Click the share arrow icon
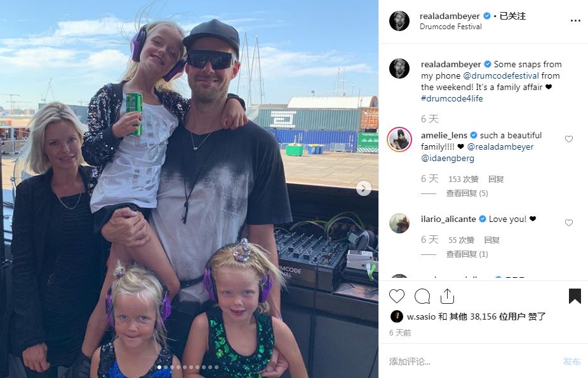The image size is (588, 378). (x=447, y=296)
